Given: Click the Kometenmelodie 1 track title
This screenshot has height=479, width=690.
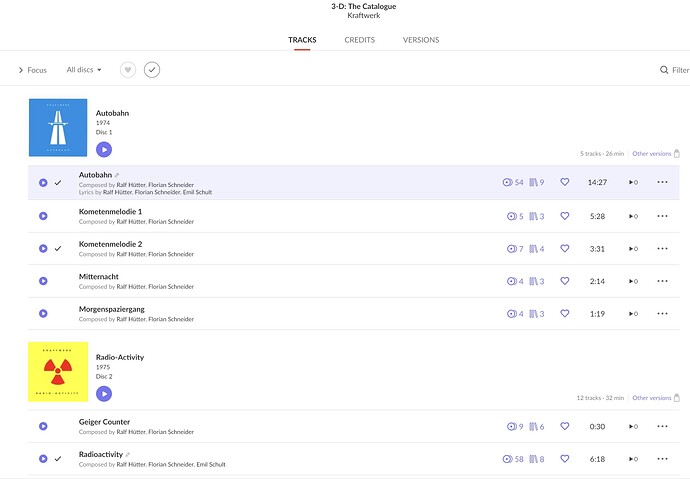Looking at the screenshot, I should 110,212.
